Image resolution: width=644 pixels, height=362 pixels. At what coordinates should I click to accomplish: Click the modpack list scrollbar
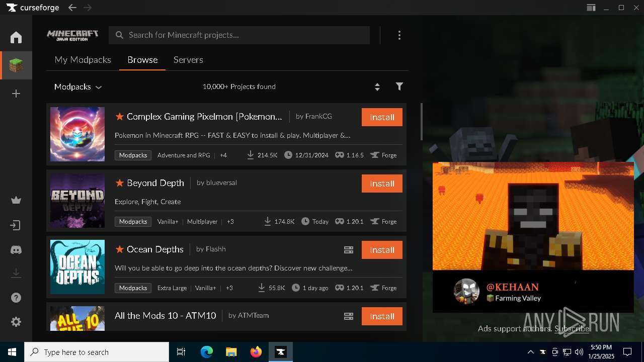(x=422, y=122)
